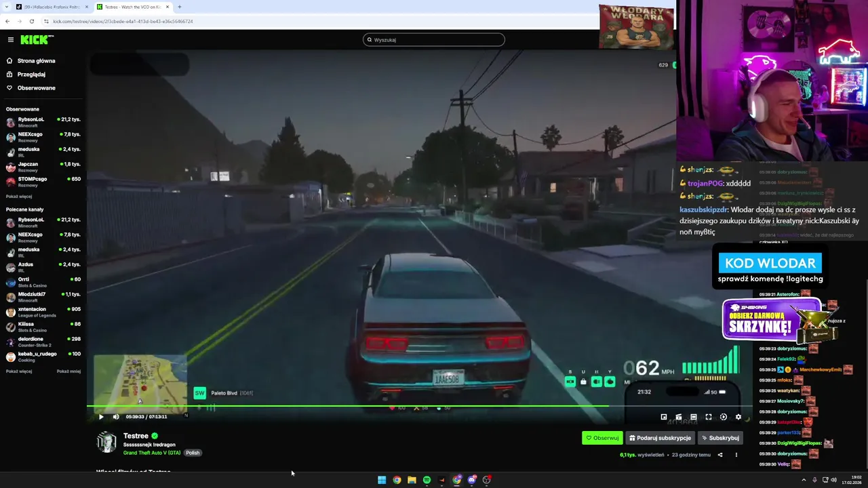Viewport: 868px width, 488px height.
Task: Open playback speed control icon
Action: click(724, 417)
